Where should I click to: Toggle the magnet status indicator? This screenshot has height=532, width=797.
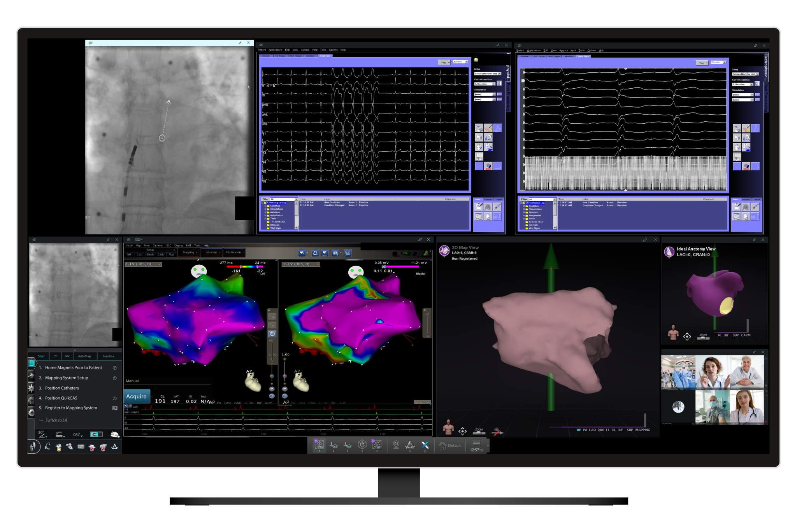pyautogui.click(x=96, y=434)
